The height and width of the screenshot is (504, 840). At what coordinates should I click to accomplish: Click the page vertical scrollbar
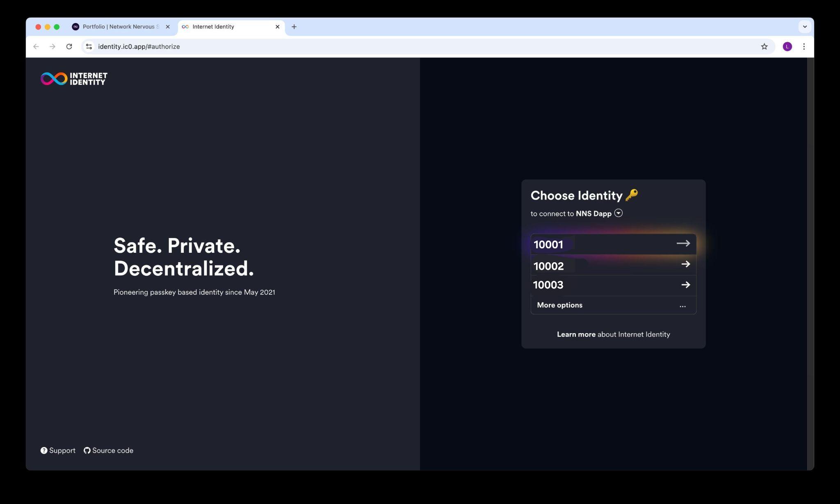click(810, 263)
